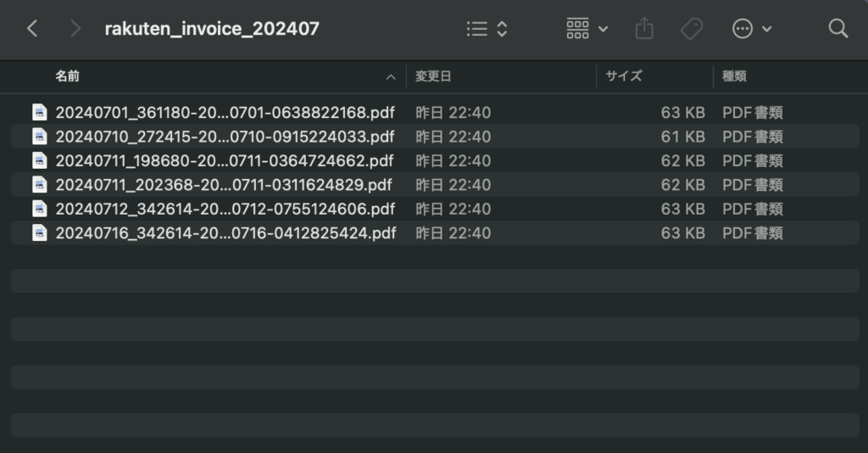Click the rakuten_invoice_202407 folder title
The height and width of the screenshot is (453, 868).
click(212, 29)
